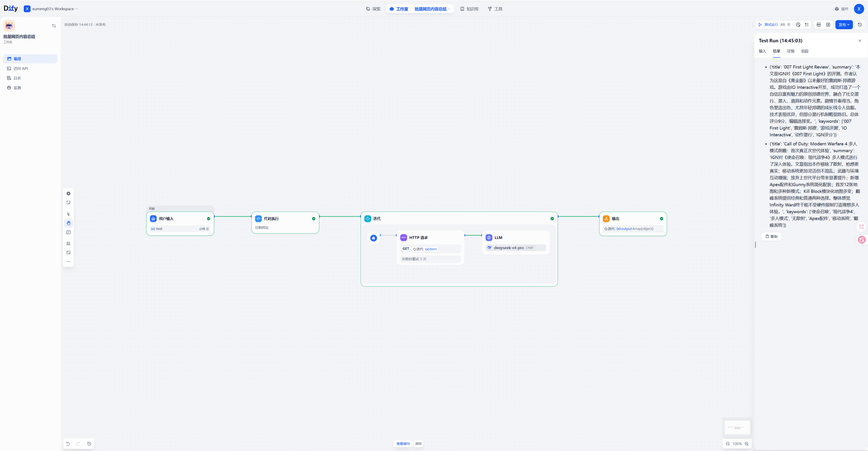Click the maximize canvas icon
Screen dimensions: 868x451
coord(68,253)
